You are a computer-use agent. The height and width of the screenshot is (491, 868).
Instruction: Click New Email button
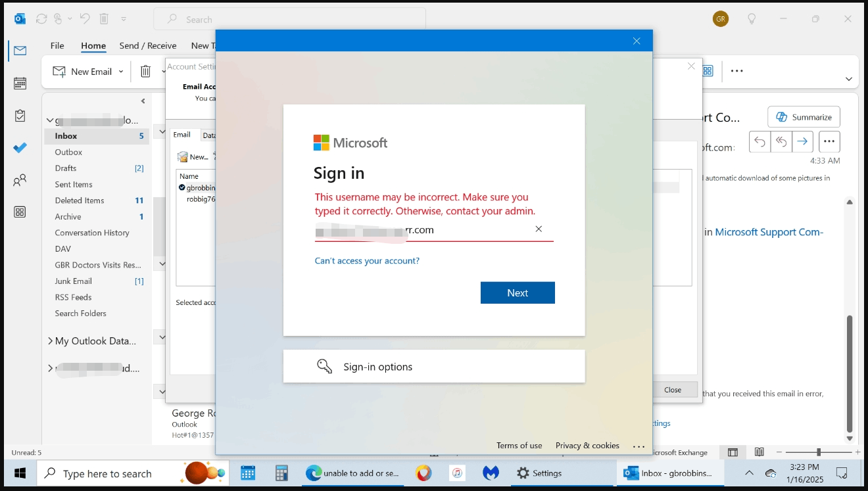[x=82, y=71]
